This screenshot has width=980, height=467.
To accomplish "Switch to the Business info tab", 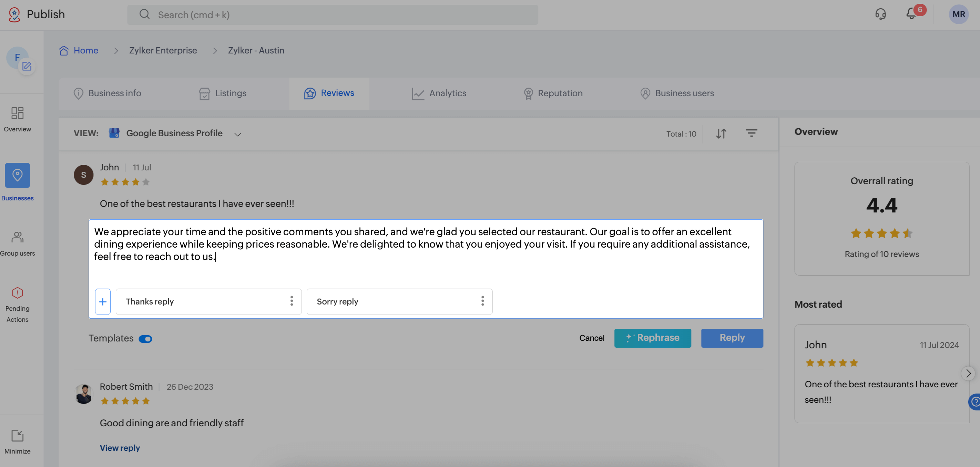I will pyautogui.click(x=107, y=93).
